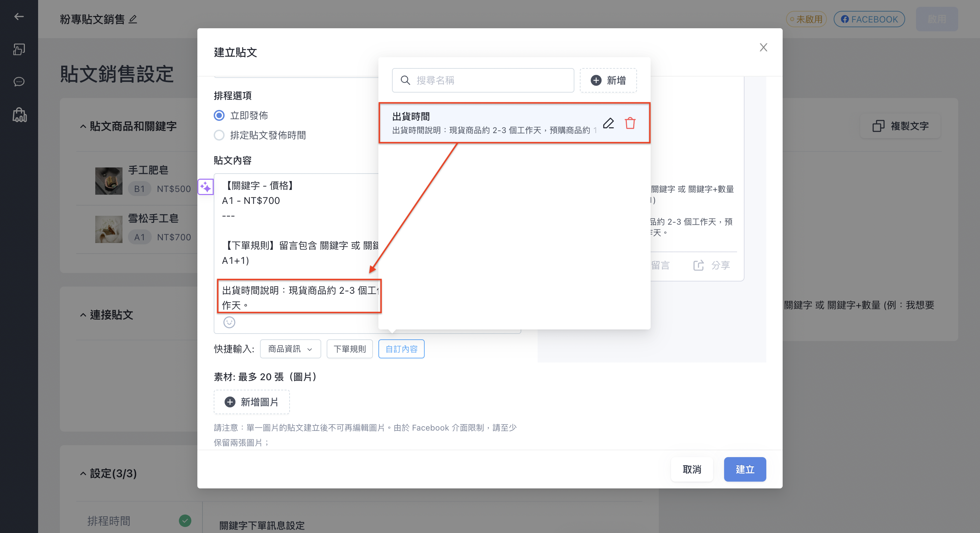
Task: Insert 下單規則 quick input text
Action: [349, 349]
